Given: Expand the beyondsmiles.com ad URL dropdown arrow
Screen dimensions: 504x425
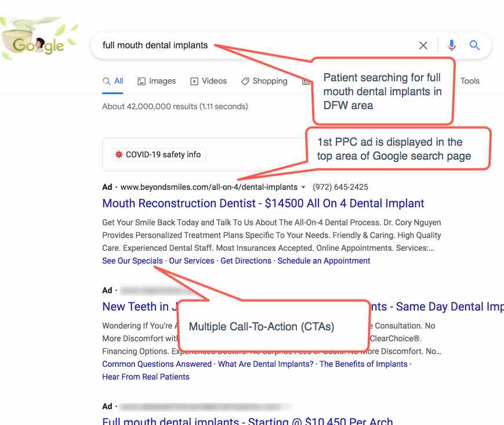Looking at the screenshot, I should [303, 188].
